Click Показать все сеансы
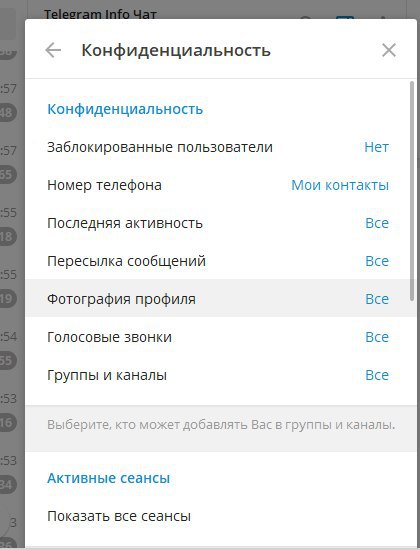This screenshot has width=420, height=549. (x=220, y=516)
